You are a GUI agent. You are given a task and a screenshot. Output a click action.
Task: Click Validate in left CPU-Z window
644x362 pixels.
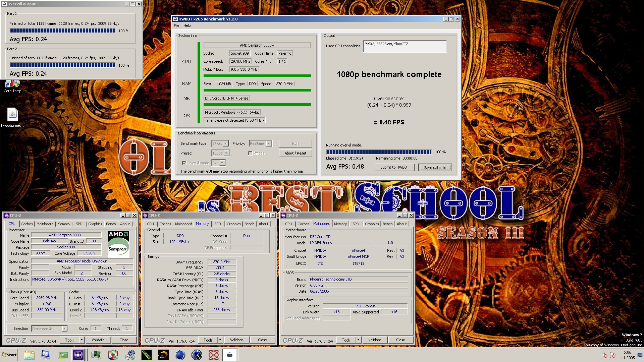click(98, 340)
